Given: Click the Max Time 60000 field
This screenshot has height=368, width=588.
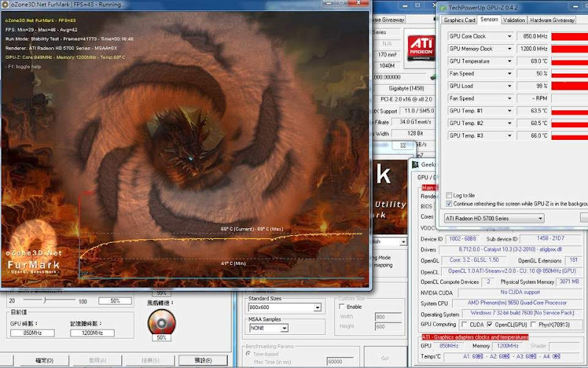Looking at the screenshot, I should (340, 361).
